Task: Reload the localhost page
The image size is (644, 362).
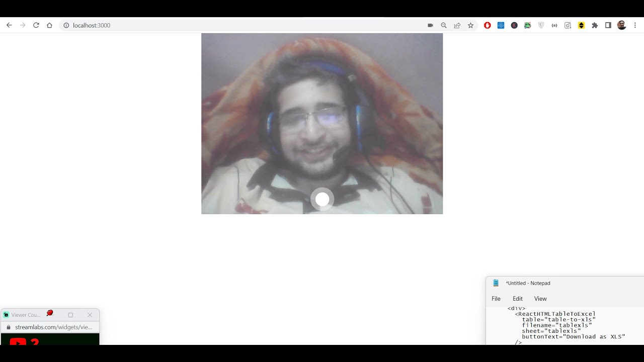Action: coord(36,25)
